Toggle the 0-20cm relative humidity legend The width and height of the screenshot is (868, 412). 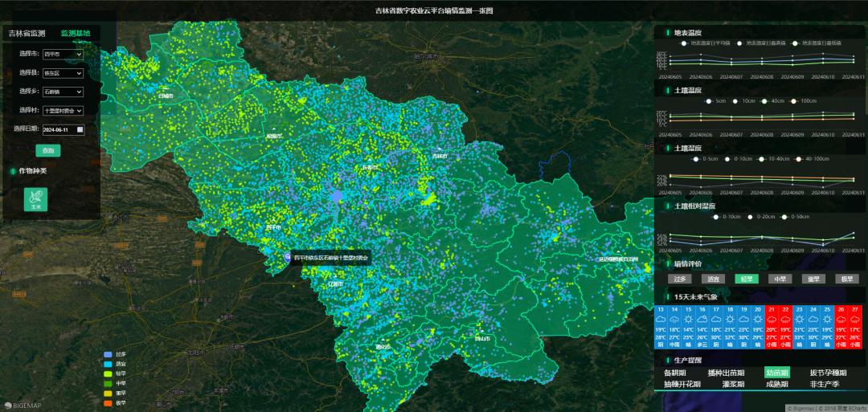[x=760, y=217]
